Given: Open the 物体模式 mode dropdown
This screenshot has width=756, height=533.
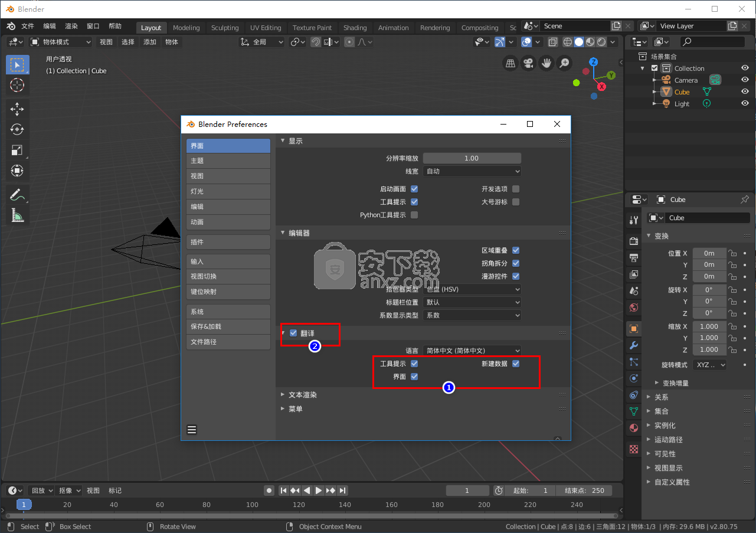Looking at the screenshot, I should (x=60, y=42).
